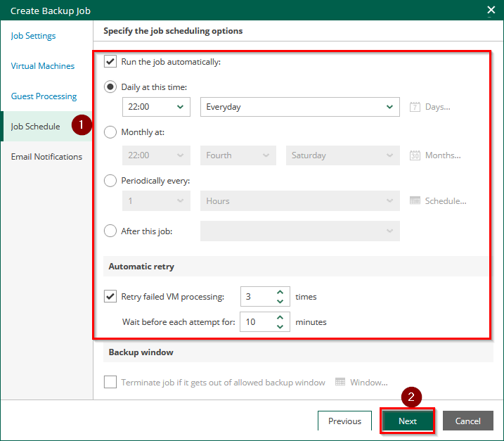
Task: Open the monthly 22:00 time dropdown
Action: (156, 155)
